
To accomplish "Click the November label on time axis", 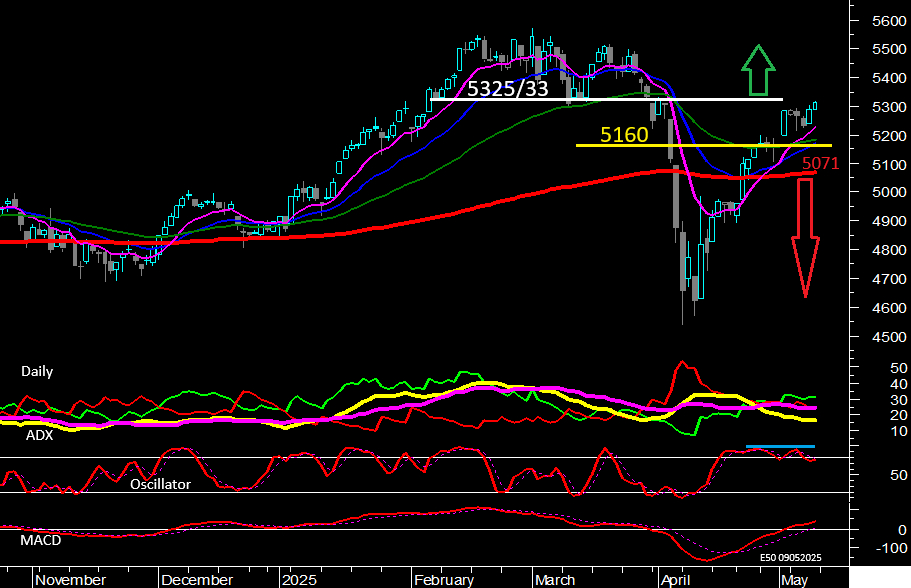I will tap(70, 580).
